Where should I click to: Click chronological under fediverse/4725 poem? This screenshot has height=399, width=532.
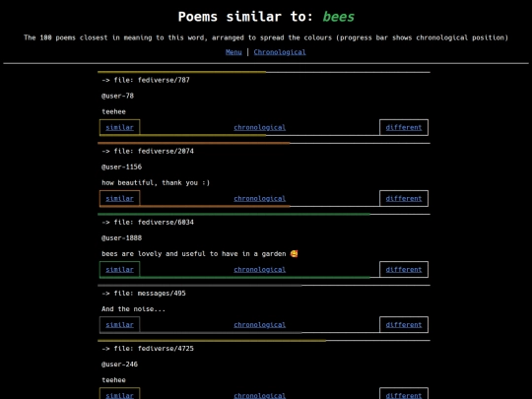pos(259,396)
